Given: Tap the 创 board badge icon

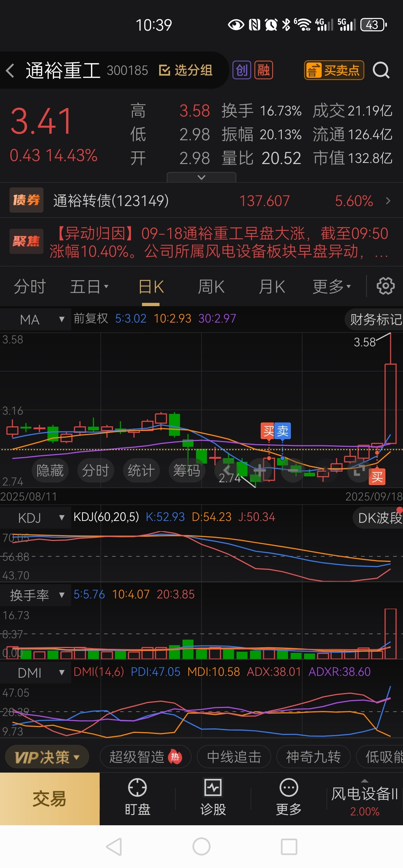Looking at the screenshot, I should click(x=242, y=70).
